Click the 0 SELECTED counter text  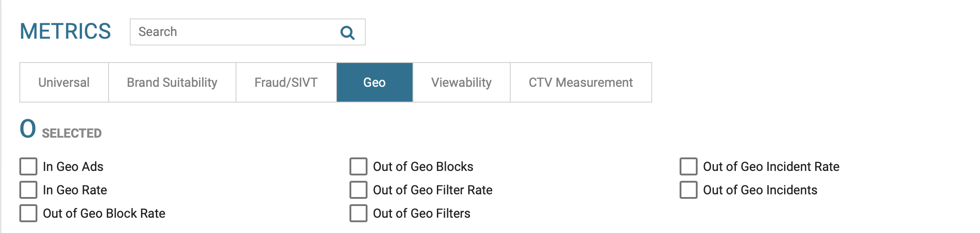click(61, 130)
